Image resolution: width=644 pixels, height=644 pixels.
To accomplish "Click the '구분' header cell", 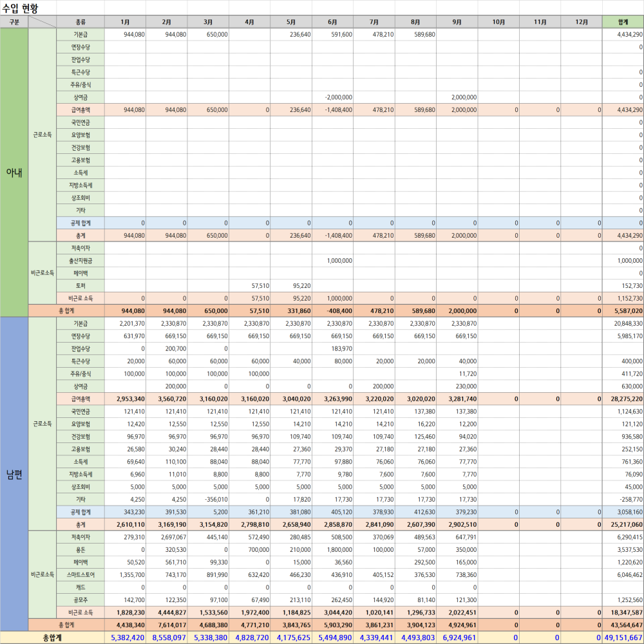I will 14,22.
